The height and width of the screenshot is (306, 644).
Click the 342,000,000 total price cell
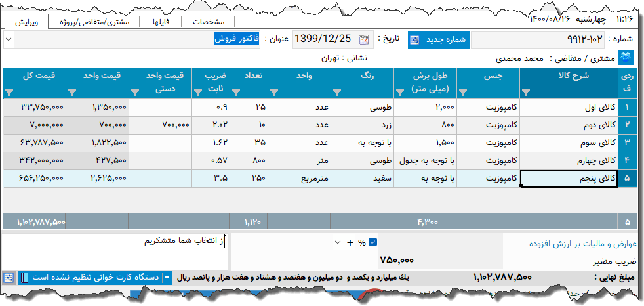(34, 161)
